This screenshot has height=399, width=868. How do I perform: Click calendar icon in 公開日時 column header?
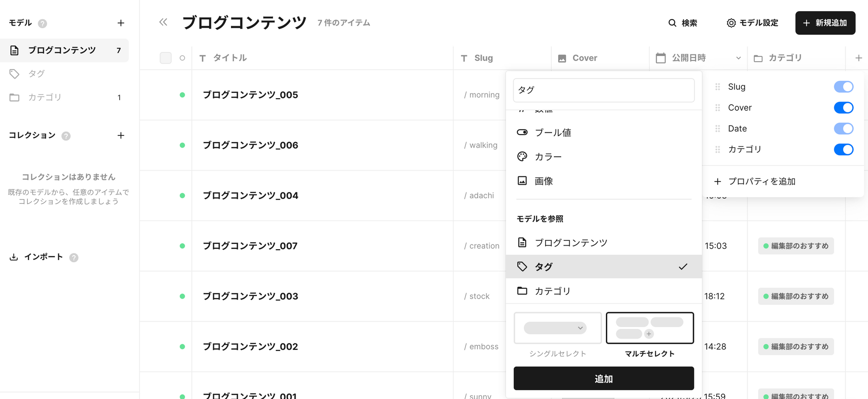pyautogui.click(x=661, y=58)
